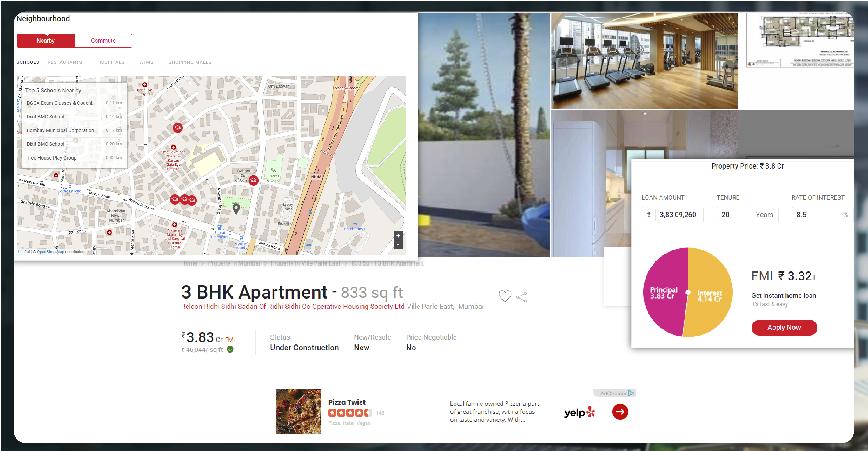Click Apply Now home loan button
868x451 pixels.
click(784, 328)
